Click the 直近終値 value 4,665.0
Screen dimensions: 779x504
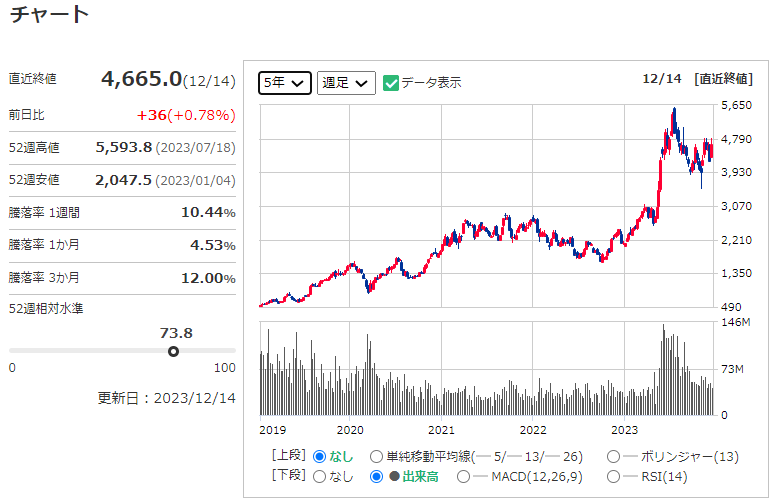click(x=141, y=79)
